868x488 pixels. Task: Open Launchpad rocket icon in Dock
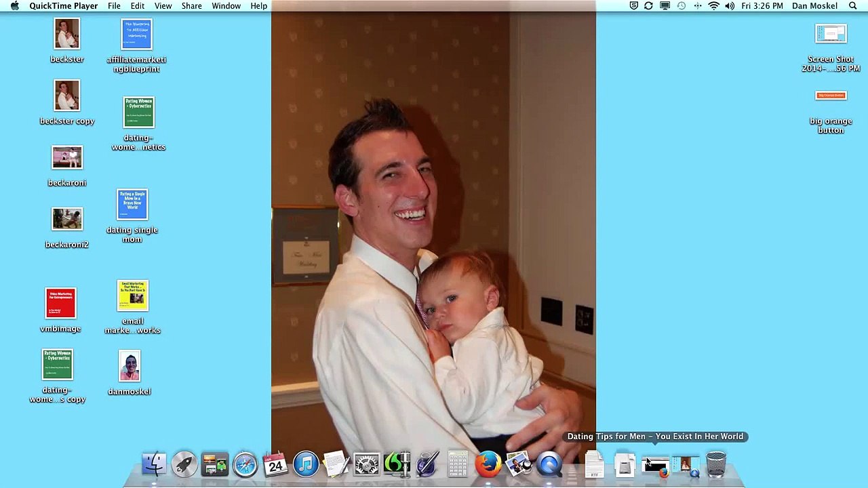point(184,464)
